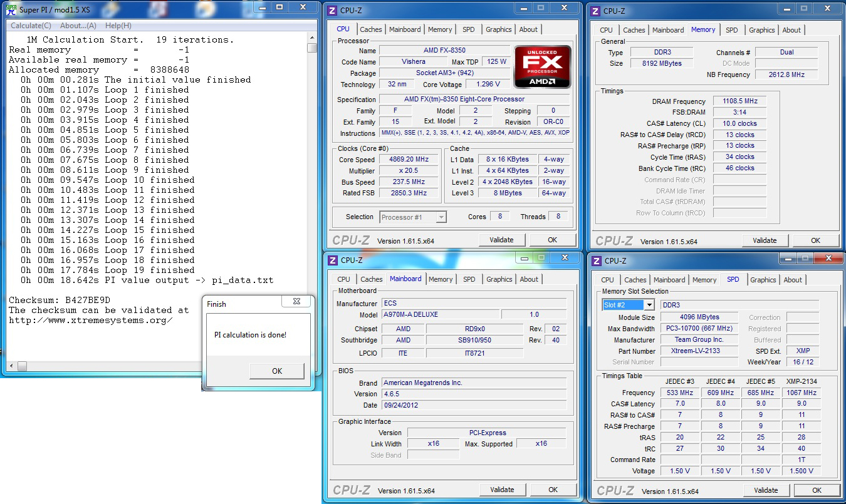
Task: Click the code name value 'Vishera'
Action: (x=414, y=61)
